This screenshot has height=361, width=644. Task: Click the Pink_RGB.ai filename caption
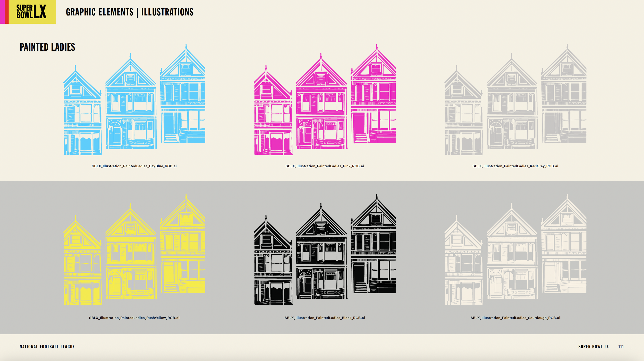click(325, 166)
